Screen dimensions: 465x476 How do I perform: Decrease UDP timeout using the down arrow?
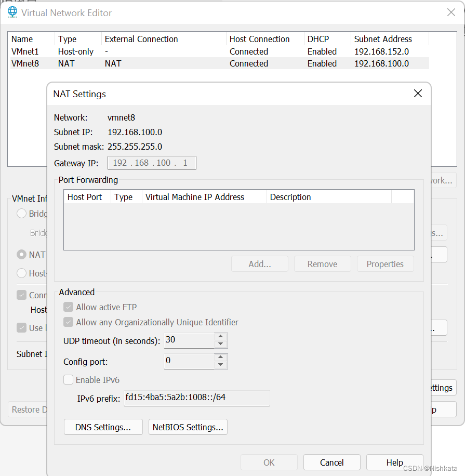click(x=220, y=343)
